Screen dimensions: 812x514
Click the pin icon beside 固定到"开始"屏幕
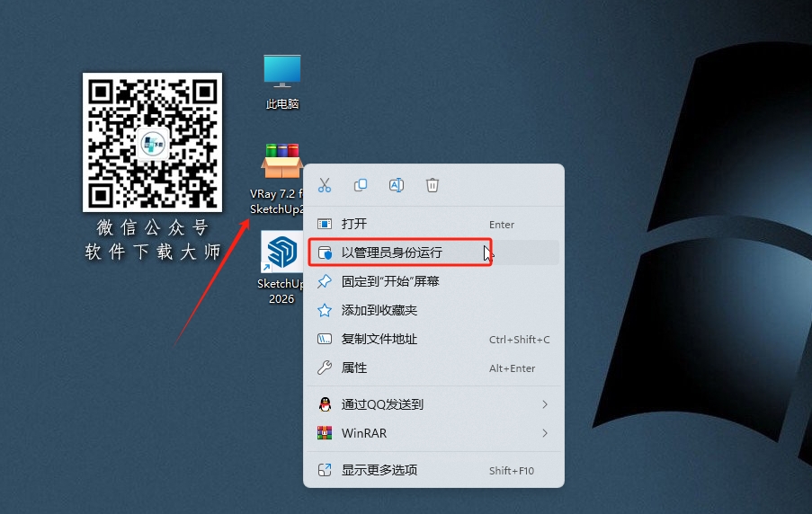click(x=325, y=281)
